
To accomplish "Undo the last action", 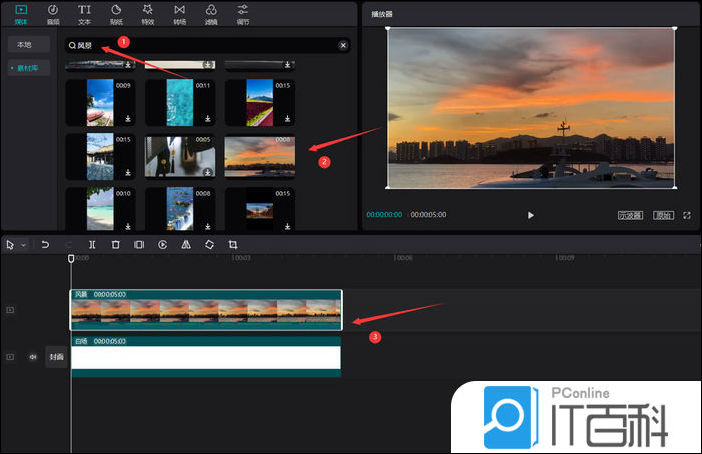I will point(45,244).
